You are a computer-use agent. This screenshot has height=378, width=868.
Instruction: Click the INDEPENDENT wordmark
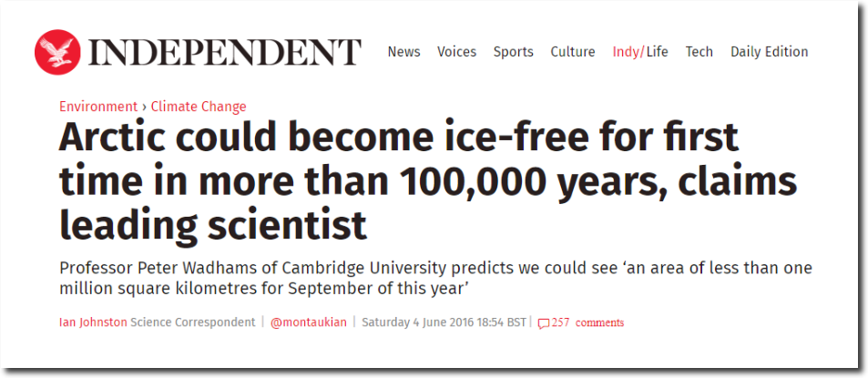point(225,53)
